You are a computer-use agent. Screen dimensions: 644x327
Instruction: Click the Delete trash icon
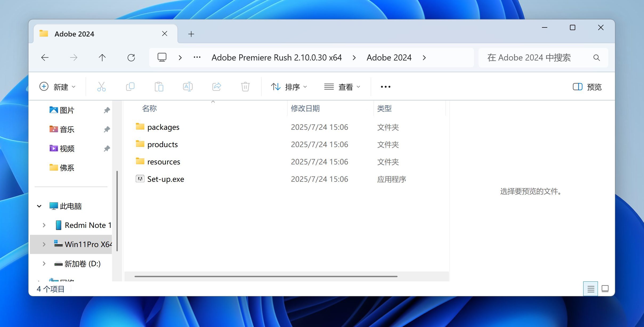pos(245,87)
